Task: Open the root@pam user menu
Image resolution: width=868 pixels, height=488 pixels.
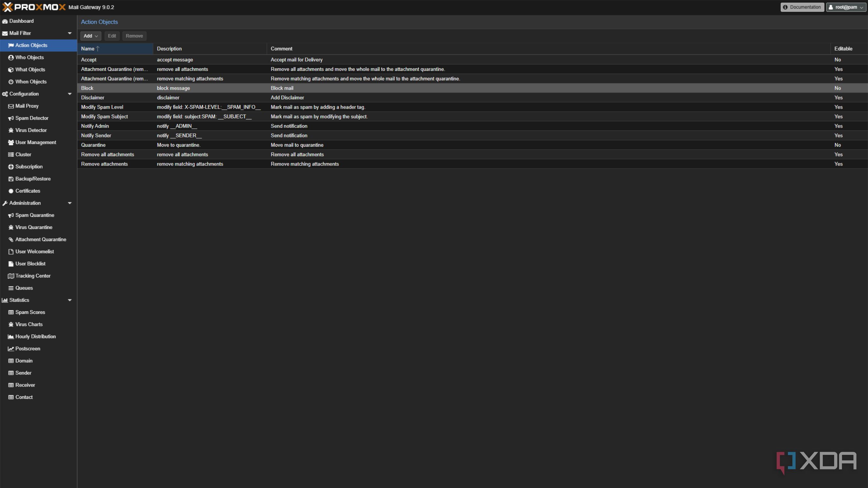Action: 846,7
